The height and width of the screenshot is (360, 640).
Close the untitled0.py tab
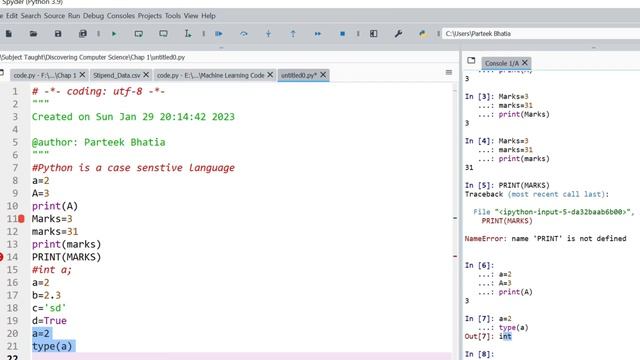pyautogui.click(x=323, y=75)
